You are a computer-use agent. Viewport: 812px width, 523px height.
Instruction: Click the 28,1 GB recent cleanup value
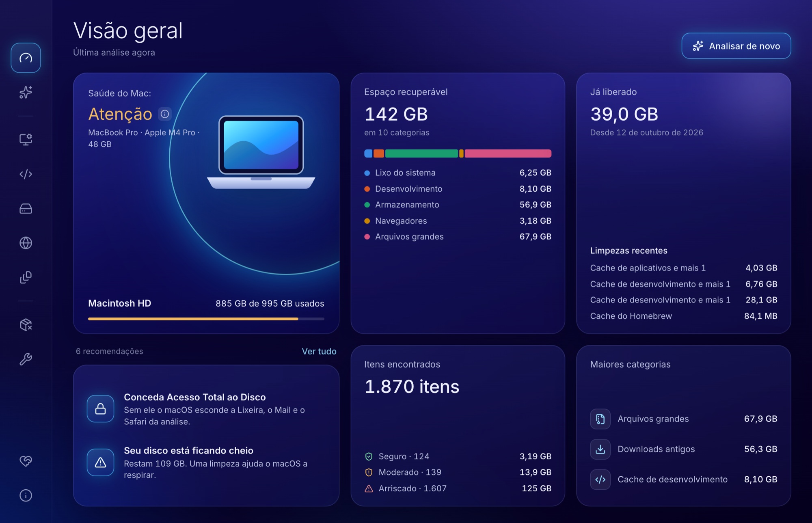point(761,300)
